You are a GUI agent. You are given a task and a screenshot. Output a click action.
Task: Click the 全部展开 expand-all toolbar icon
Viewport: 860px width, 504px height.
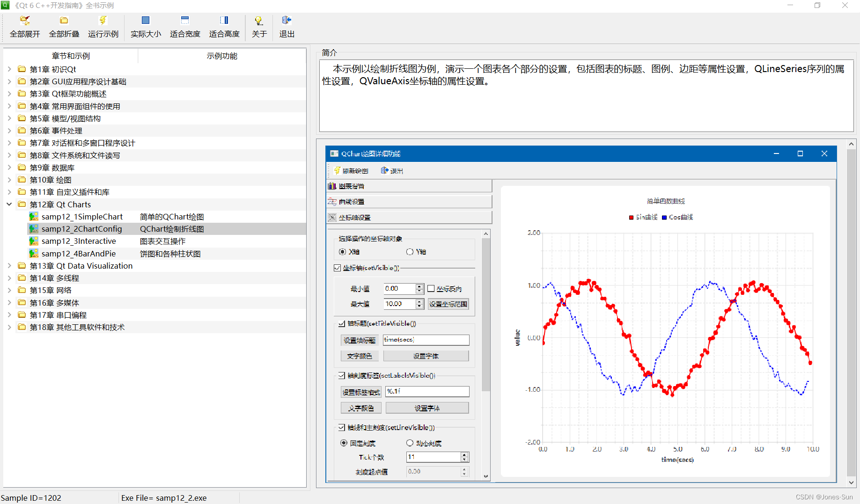(25, 20)
